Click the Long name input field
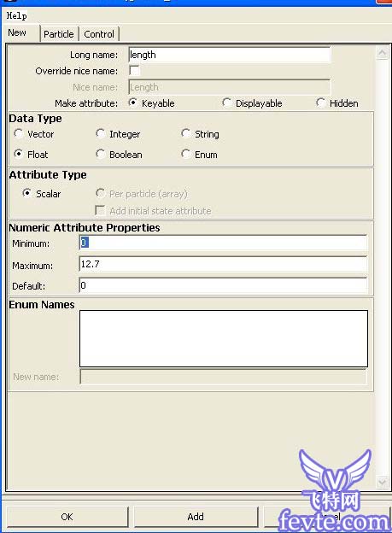This screenshot has width=392, height=533. [x=230, y=55]
